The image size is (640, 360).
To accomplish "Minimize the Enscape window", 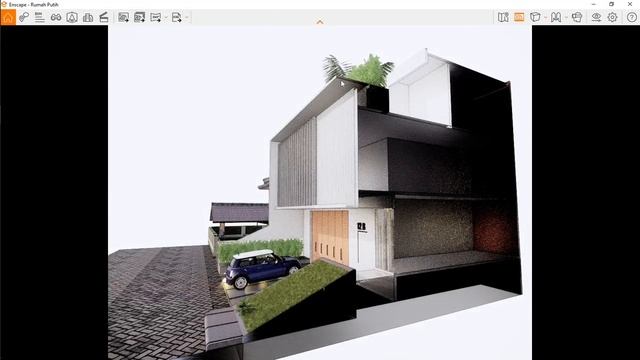I will point(593,4).
